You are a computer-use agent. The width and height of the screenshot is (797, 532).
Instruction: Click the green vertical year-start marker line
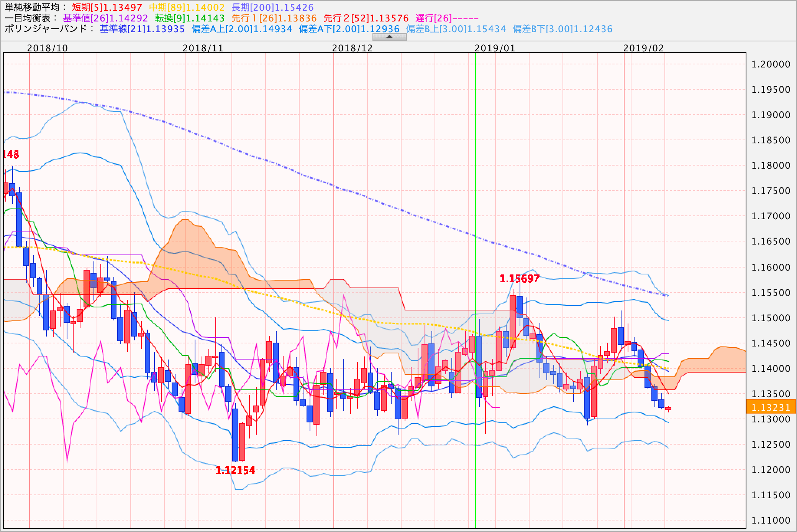click(476, 291)
